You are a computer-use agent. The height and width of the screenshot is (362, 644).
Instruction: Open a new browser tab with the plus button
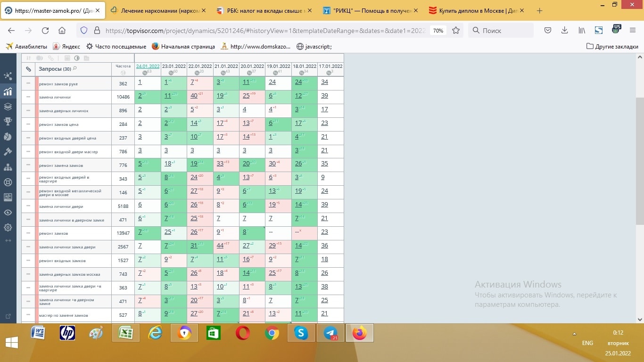[539, 10]
